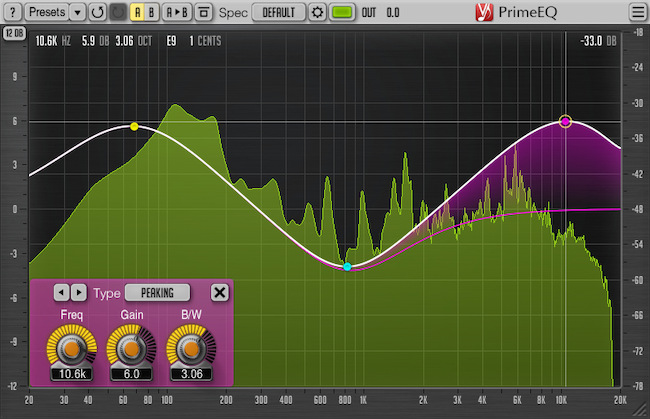Copy A to B settings
Viewport: 650px width, 419px height.
[177, 12]
